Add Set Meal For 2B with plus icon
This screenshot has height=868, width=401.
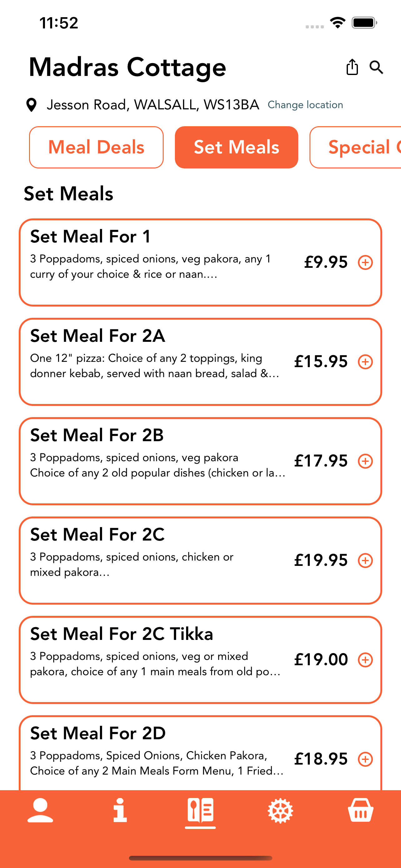click(x=365, y=461)
